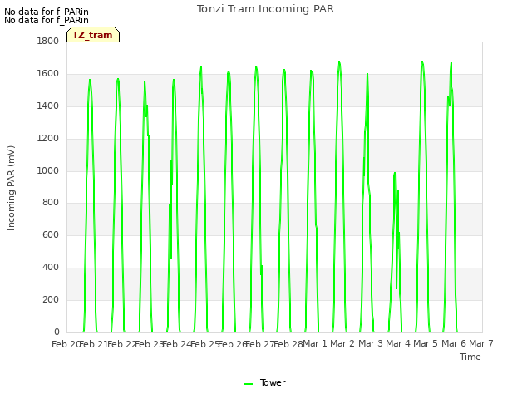
Task: Click the Mar 4 x-axis date label
Action: [398, 343]
